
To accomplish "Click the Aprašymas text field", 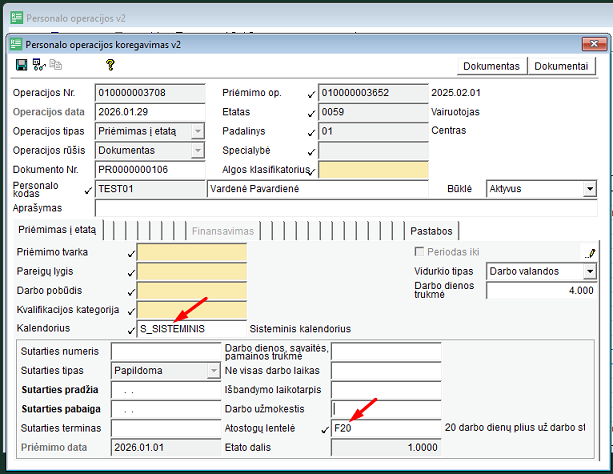I will pos(345,208).
